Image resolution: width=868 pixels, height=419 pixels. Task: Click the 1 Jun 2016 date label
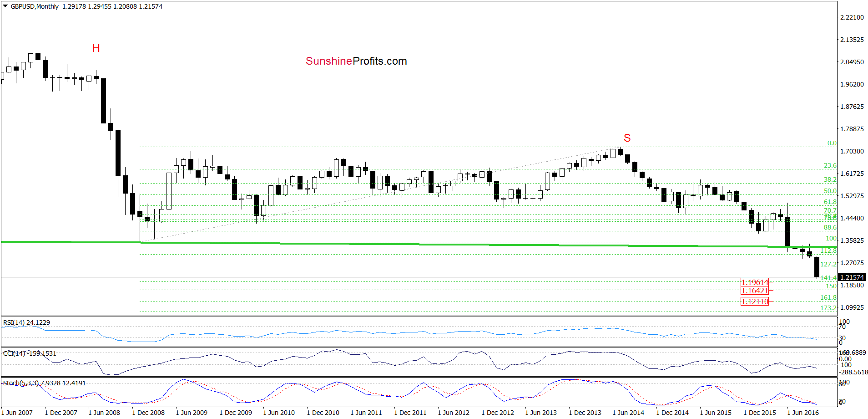click(803, 413)
